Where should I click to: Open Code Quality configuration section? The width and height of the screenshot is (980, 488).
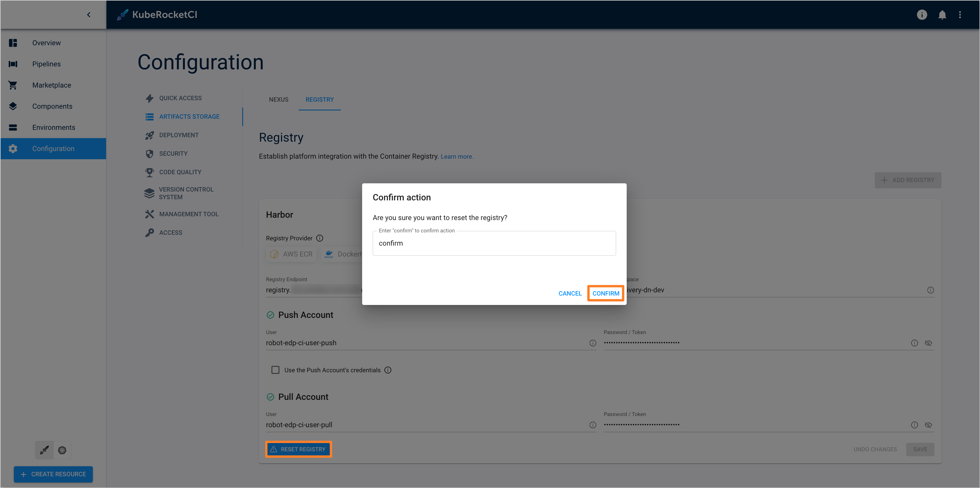pyautogui.click(x=180, y=172)
